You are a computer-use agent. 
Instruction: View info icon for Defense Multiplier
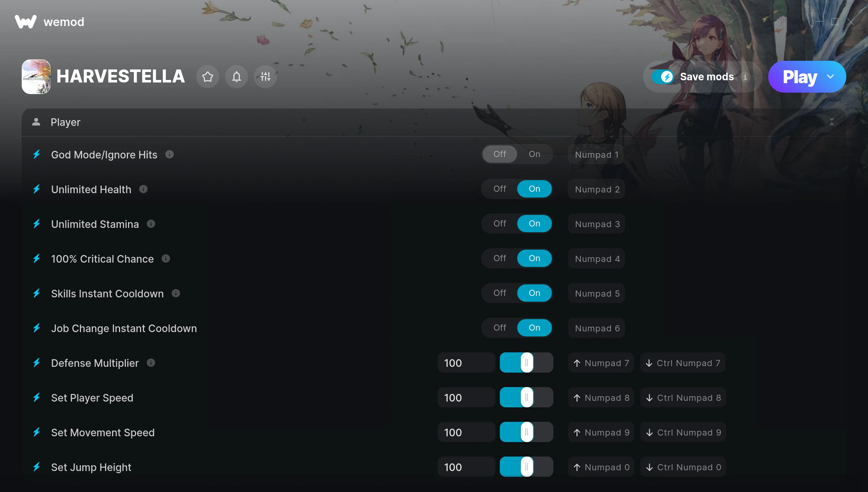[151, 363]
